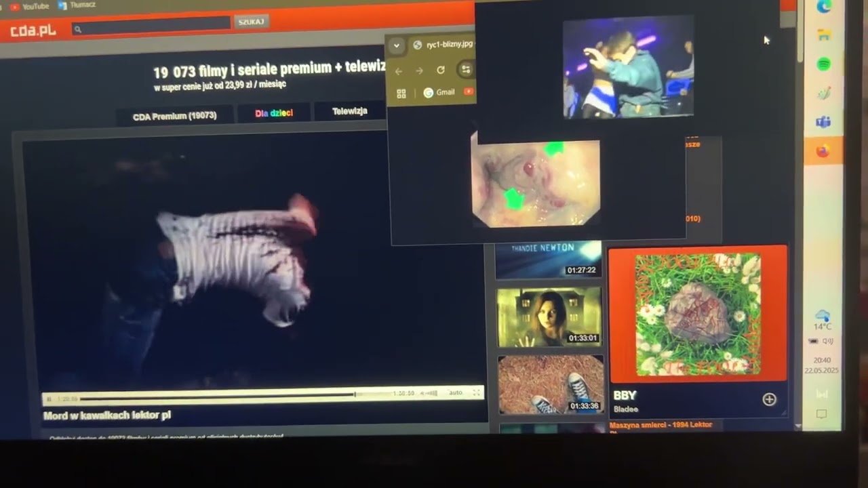Image resolution: width=868 pixels, height=488 pixels.
Task: Click the BBY track title
Action: pyautogui.click(x=625, y=395)
